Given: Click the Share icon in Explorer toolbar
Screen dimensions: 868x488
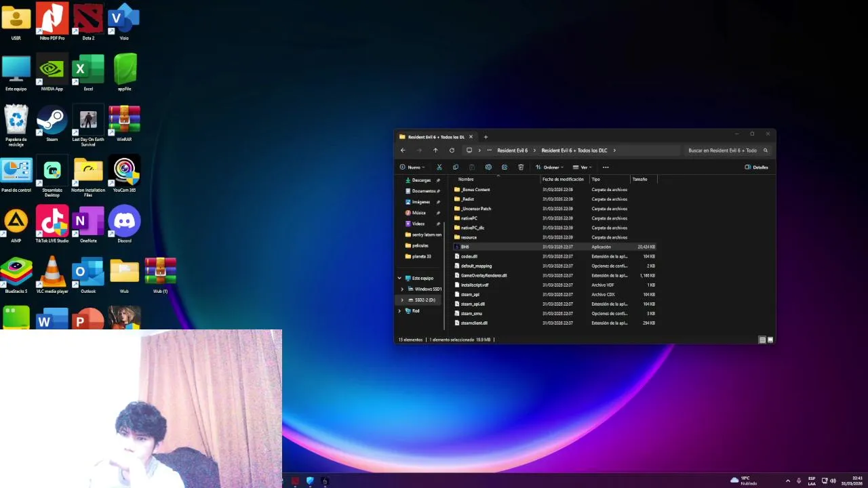Looking at the screenshot, I should (505, 167).
